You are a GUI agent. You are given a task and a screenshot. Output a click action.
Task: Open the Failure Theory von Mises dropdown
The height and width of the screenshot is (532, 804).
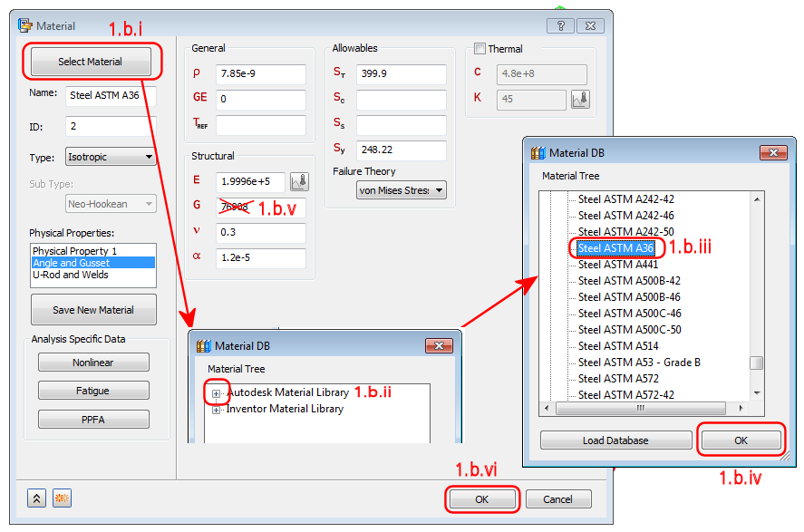pyautogui.click(x=402, y=190)
